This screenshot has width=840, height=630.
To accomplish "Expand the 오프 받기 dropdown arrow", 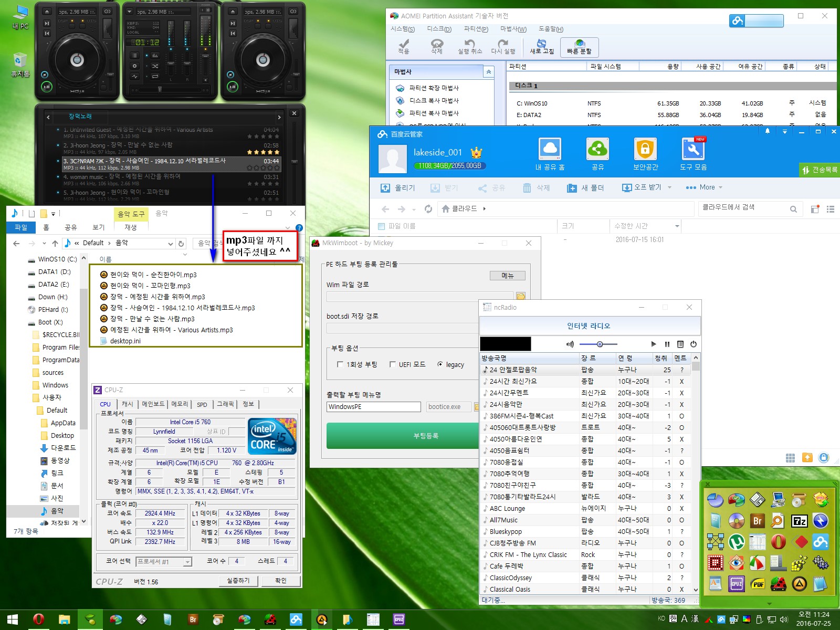I will tap(669, 187).
